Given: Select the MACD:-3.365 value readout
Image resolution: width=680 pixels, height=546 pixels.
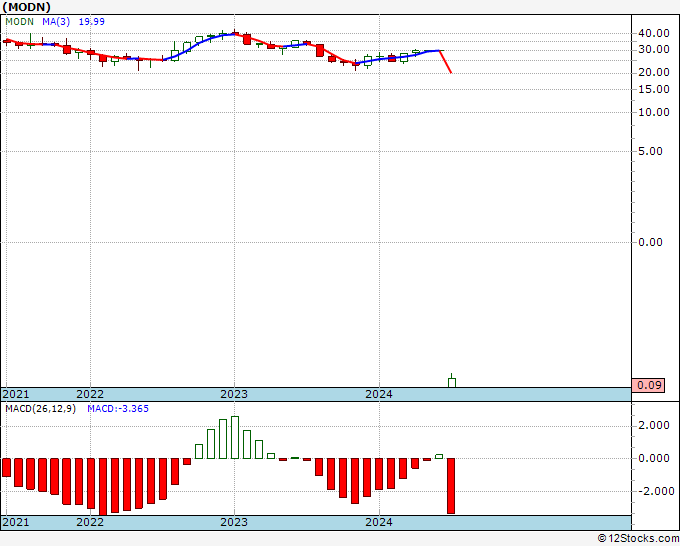Looking at the screenshot, I should [x=118, y=409].
